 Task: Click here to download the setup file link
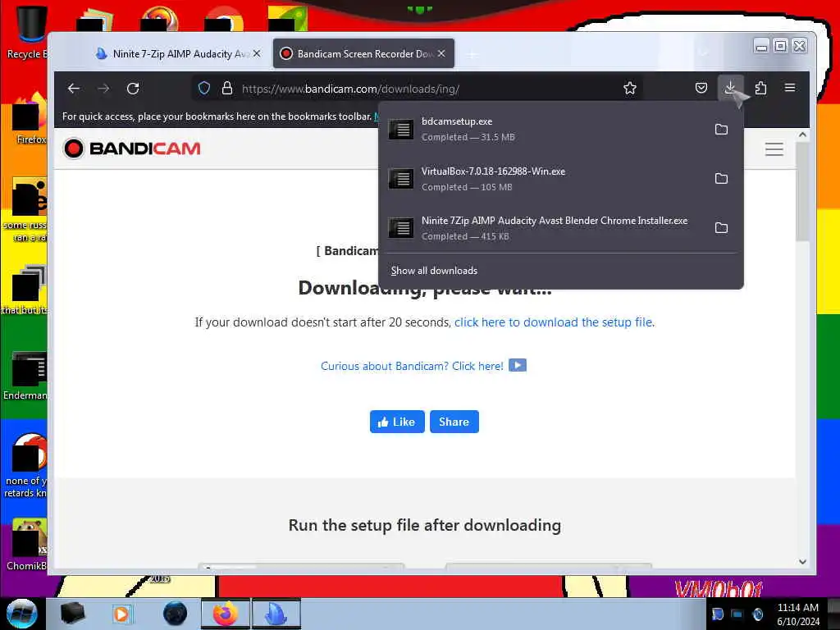click(554, 322)
